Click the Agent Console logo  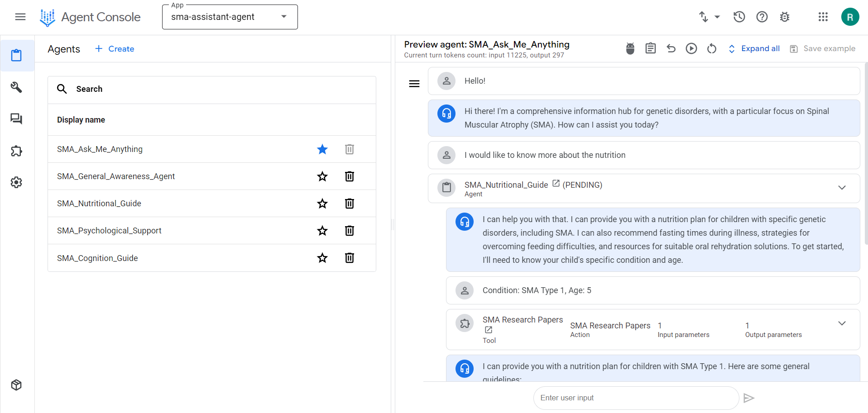pos(91,17)
